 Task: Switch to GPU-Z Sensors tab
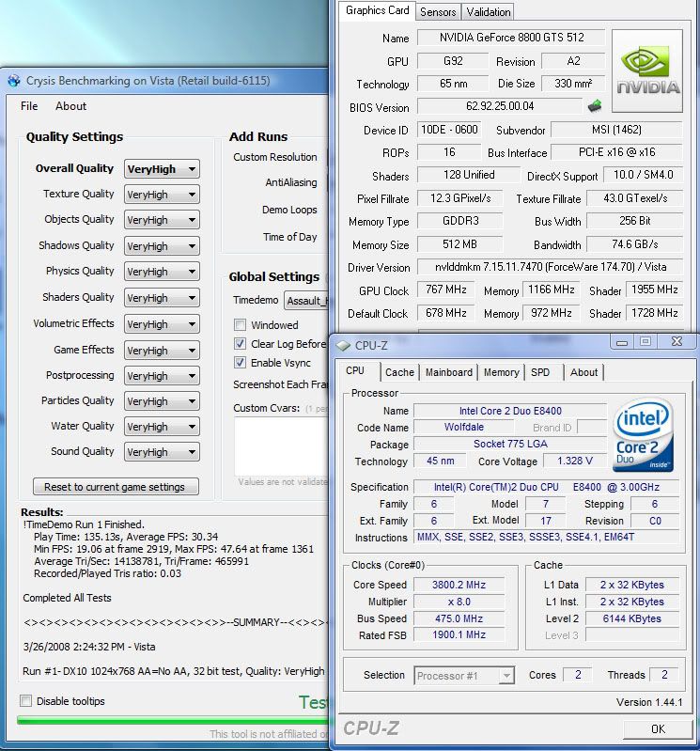click(x=438, y=12)
